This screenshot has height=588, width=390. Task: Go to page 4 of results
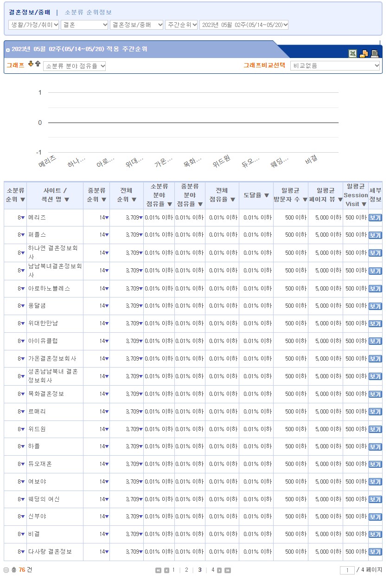pos(213,570)
